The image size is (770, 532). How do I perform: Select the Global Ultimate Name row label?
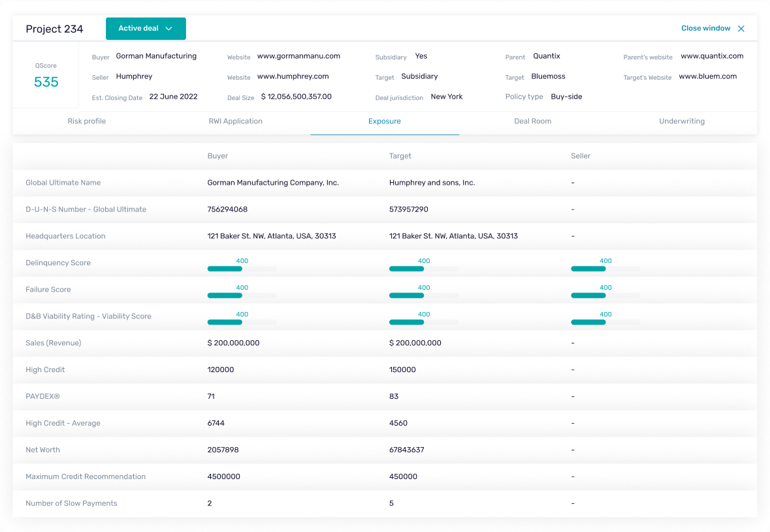coord(63,183)
